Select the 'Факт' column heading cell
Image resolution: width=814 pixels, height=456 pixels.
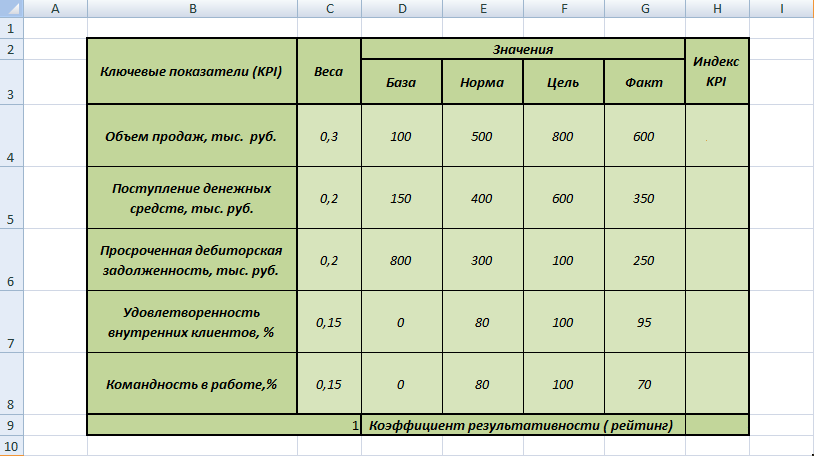click(644, 82)
